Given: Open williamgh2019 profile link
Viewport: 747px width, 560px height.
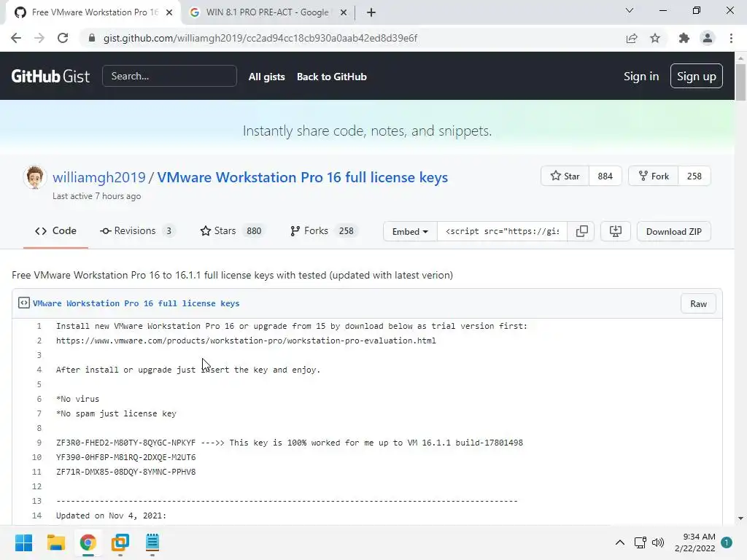Looking at the screenshot, I should tap(99, 177).
